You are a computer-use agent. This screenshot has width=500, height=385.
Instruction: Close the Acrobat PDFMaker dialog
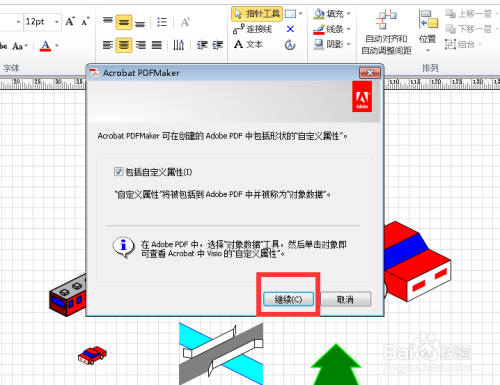click(x=370, y=73)
